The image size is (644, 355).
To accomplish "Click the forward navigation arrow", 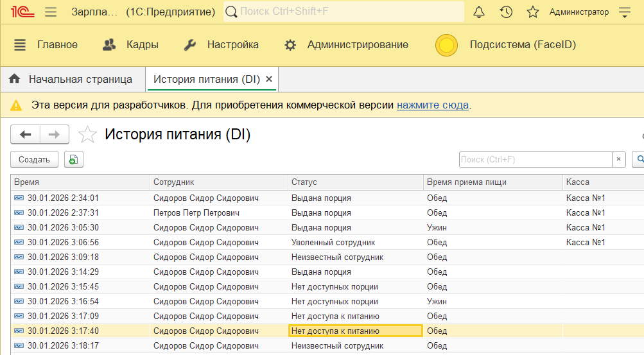I will (x=55, y=134).
